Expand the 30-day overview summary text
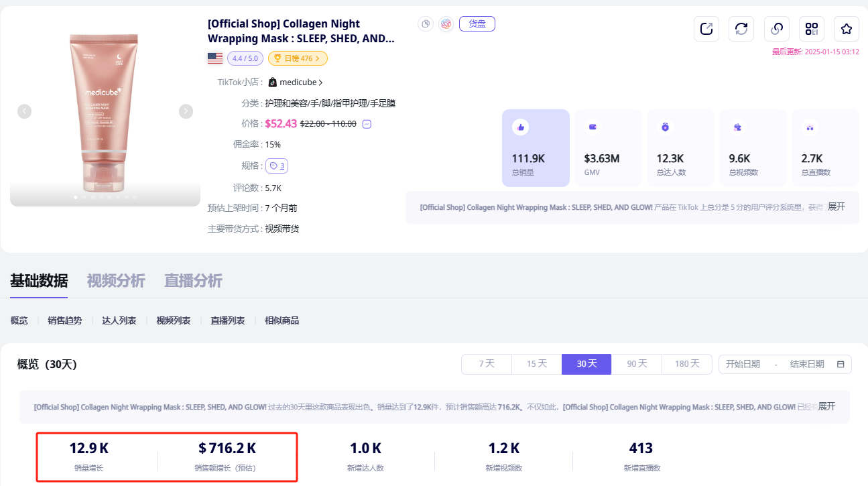This screenshot has width=868, height=486. pyautogui.click(x=826, y=406)
